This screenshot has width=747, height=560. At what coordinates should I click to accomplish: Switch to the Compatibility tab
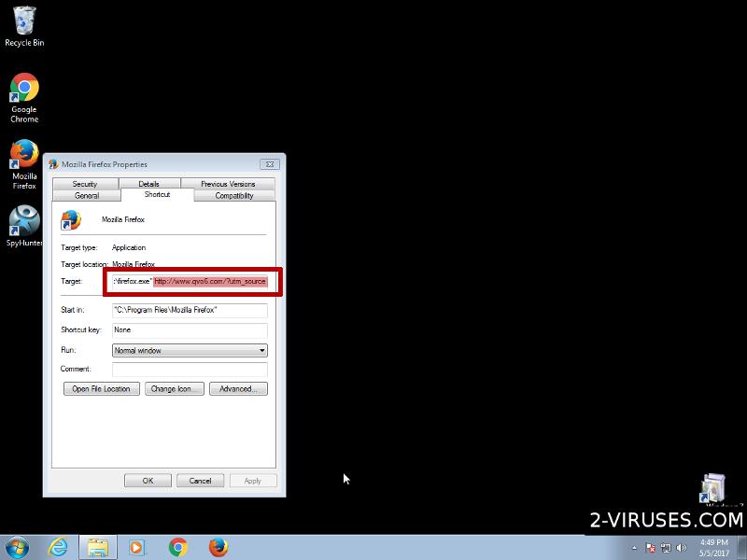point(234,196)
